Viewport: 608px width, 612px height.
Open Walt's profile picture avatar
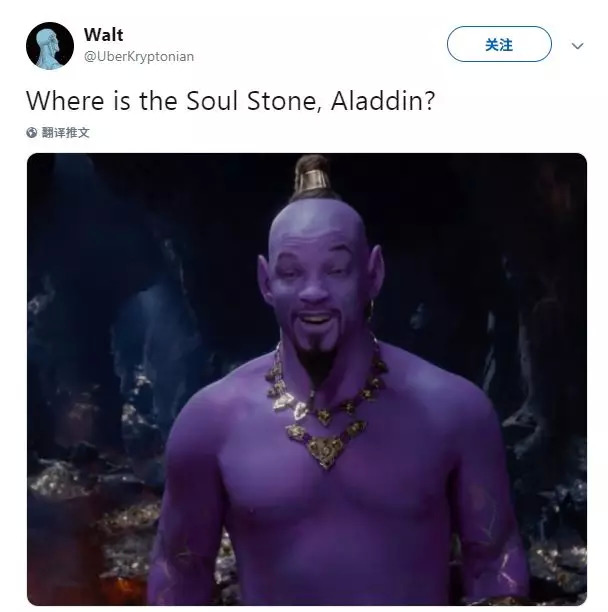[x=50, y=46]
